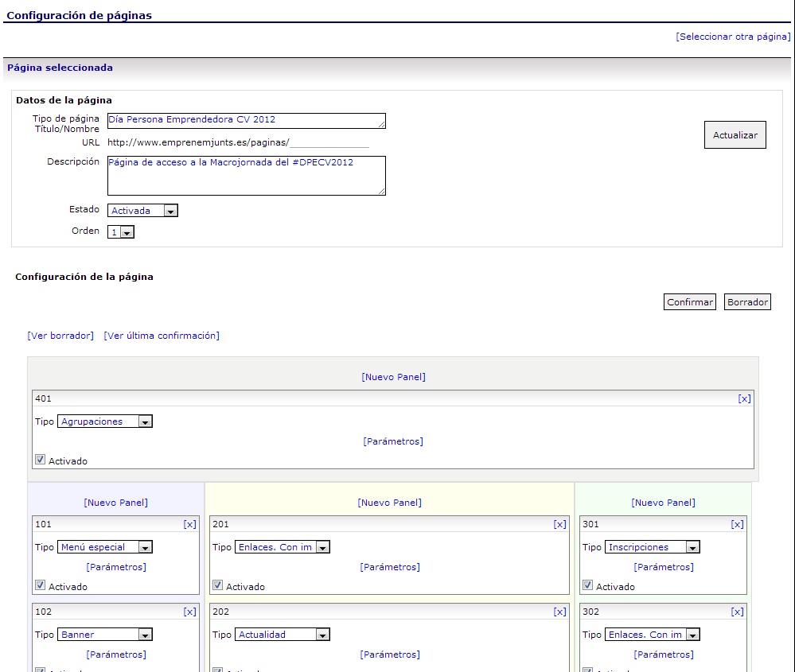The width and height of the screenshot is (795, 672).
Task: Close panel 301 with [x]
Action: coord(738,524)
